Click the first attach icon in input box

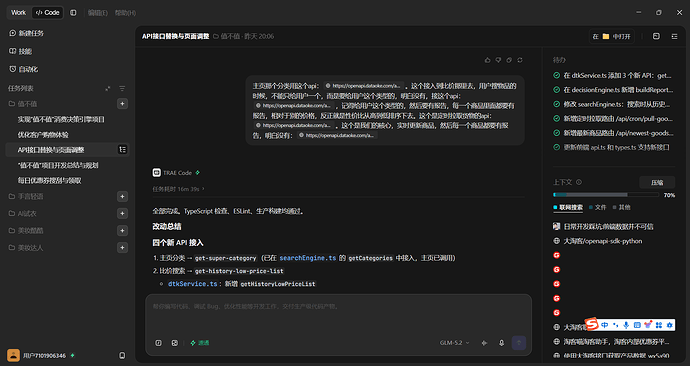point(158,343)
